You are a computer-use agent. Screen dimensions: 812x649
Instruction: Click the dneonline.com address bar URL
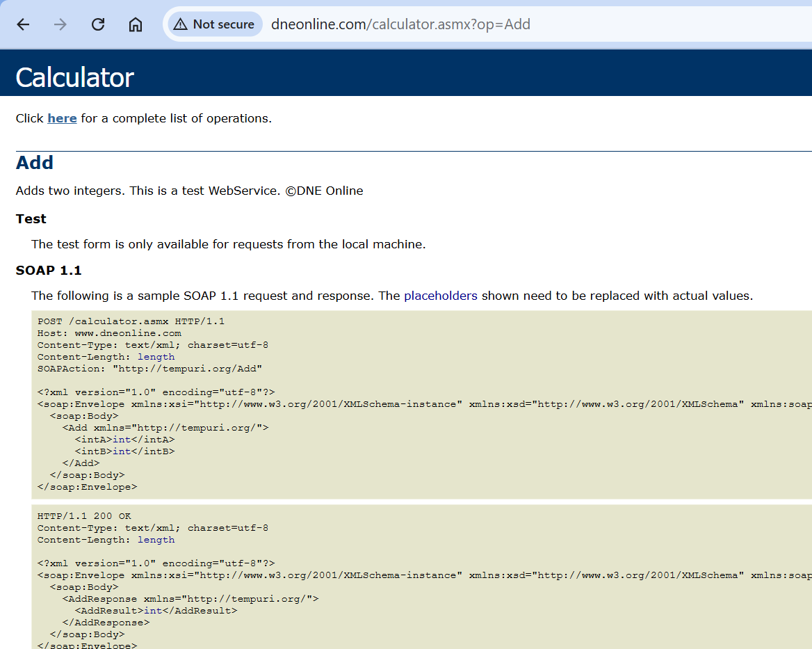click(x=400, y=24)
